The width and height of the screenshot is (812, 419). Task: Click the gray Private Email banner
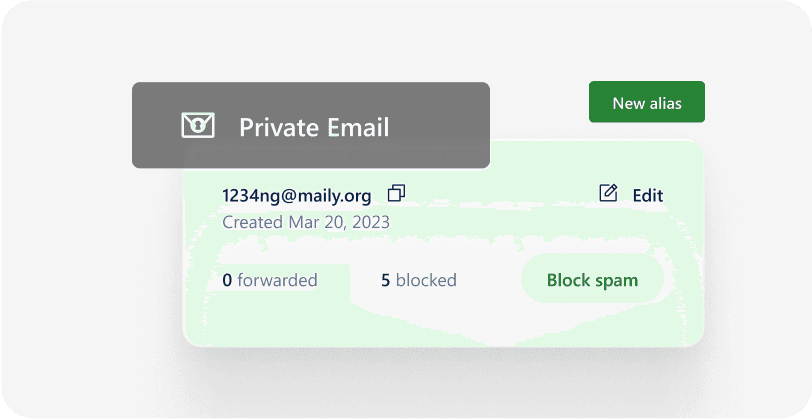(x=311, y=125)
